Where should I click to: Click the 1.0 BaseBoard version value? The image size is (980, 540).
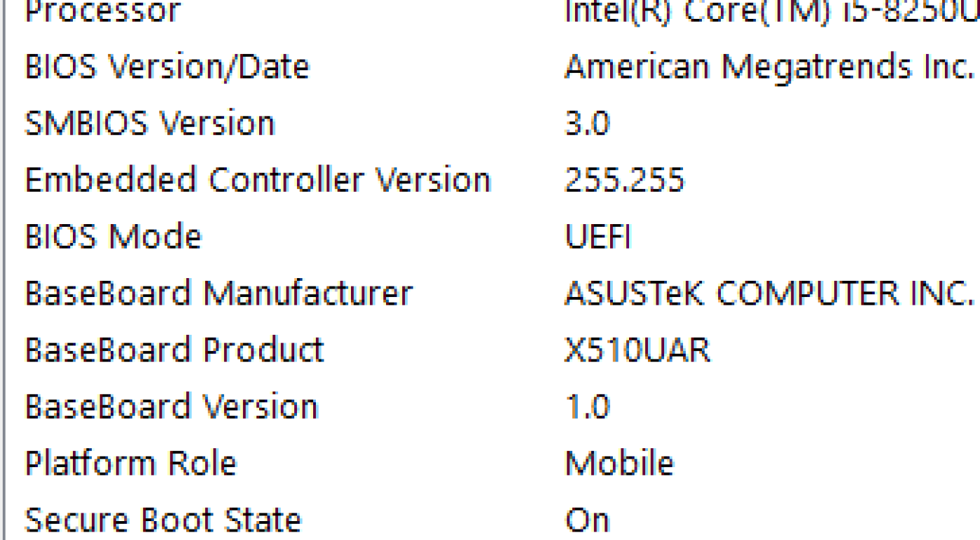click(587, 406)
